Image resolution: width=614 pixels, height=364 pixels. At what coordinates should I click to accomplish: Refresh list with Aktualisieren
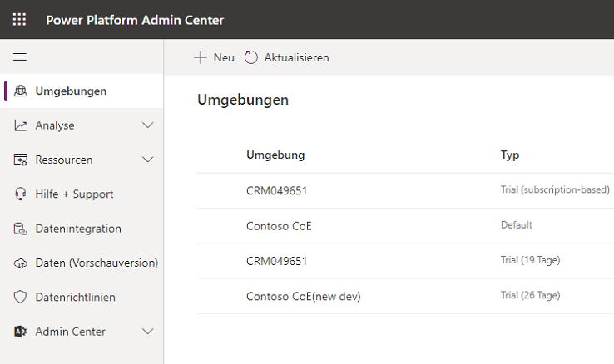287,57
